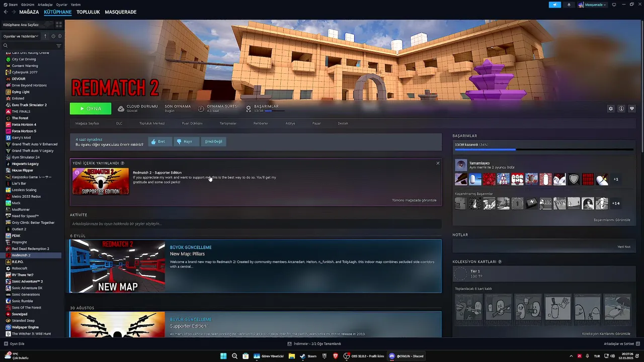Click the green OYNA play button

pos(91,109)
